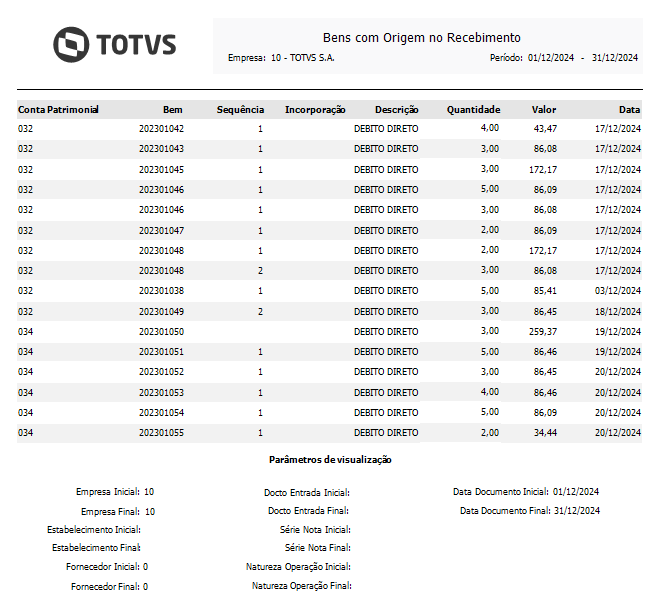Click the 'Estabelecimento Inicial:' label
Screen dimensions: 659x594
pos(94,530)
